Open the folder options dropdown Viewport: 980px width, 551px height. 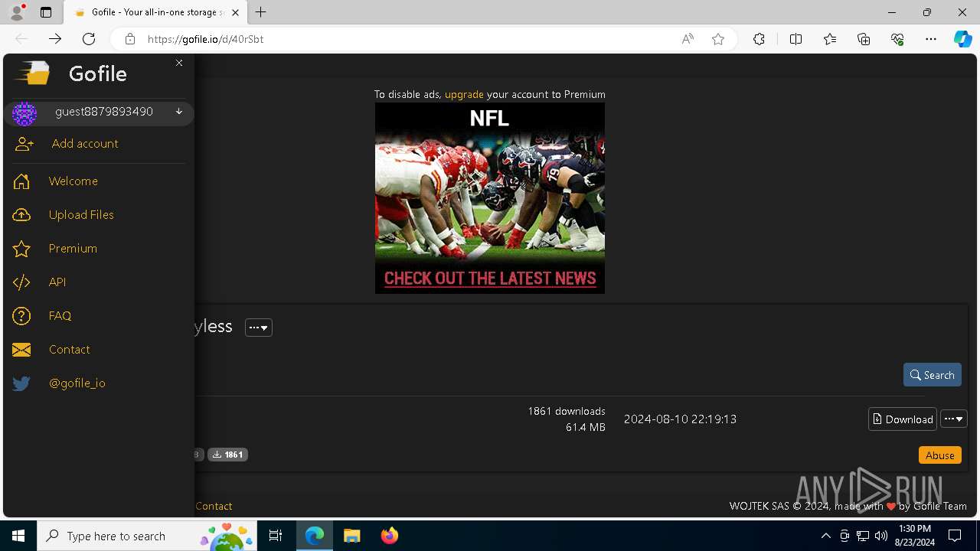259,328
